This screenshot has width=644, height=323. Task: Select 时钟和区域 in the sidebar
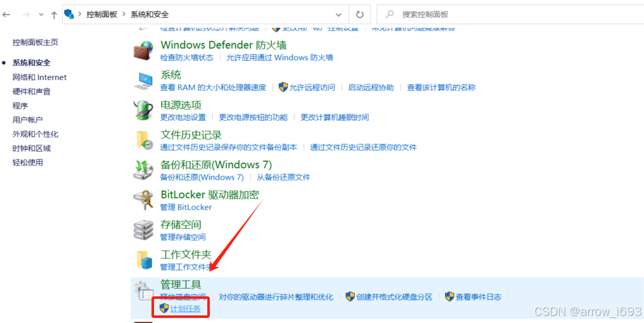pyautogui.click(x=32, y=148)
